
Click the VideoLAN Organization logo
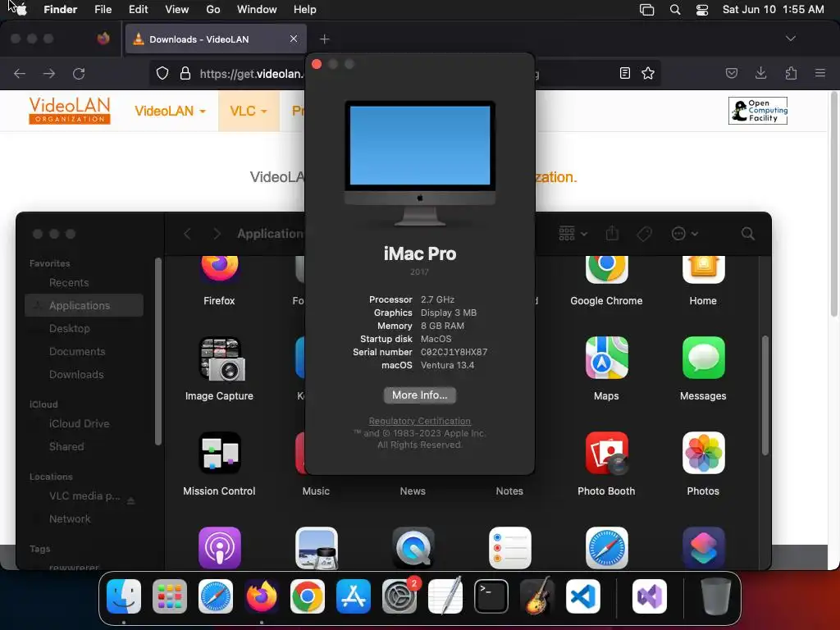point(70,111)
